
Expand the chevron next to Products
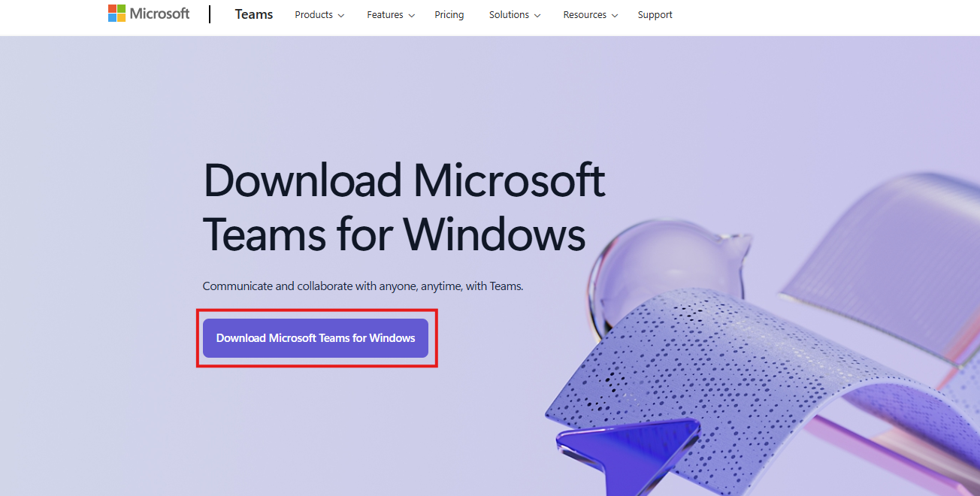pos(341,16)
